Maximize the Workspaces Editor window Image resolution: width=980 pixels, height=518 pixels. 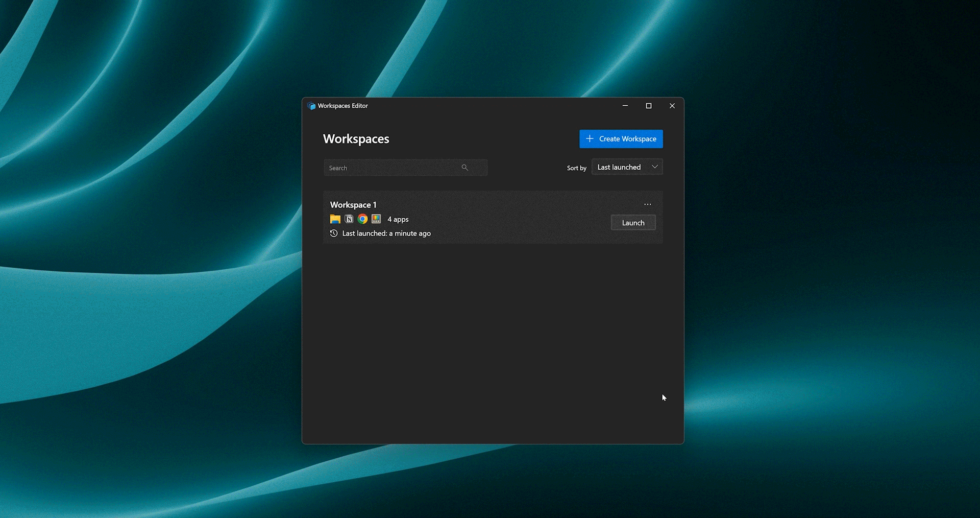(x=648, y=106)
